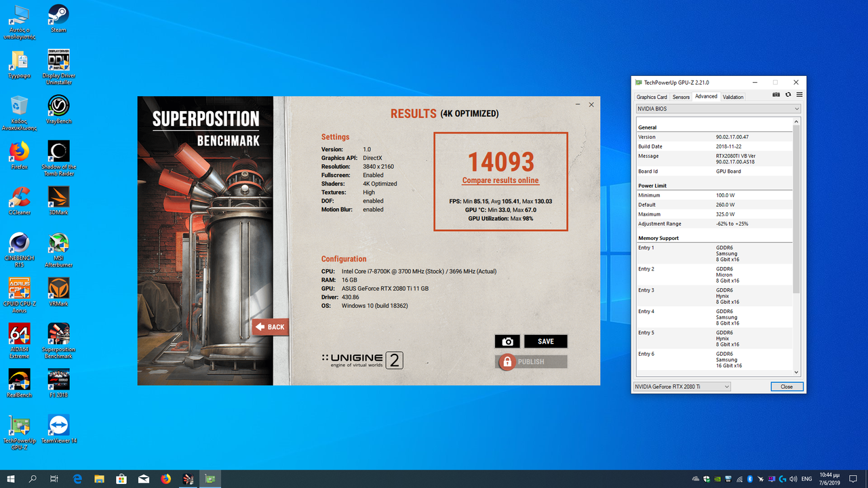Select the GPU-Z taskbar button
Image resolution: width=868 pixels, height=488 pixels.
210,479
